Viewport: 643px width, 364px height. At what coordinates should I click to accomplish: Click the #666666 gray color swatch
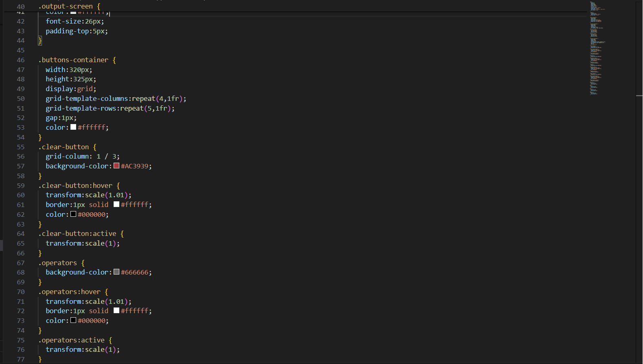[116, 272]
